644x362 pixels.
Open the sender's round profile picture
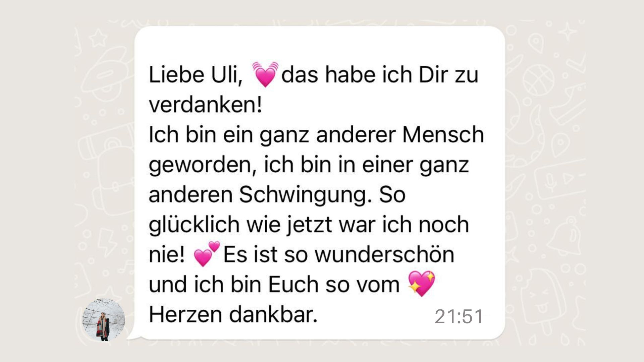coord(104,320)
